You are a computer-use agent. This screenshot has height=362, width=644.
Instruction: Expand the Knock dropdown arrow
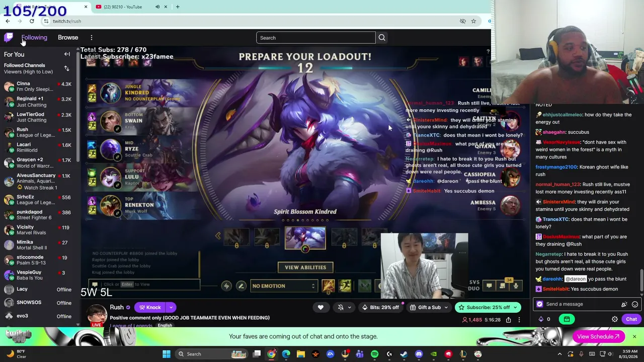point(171,307)
